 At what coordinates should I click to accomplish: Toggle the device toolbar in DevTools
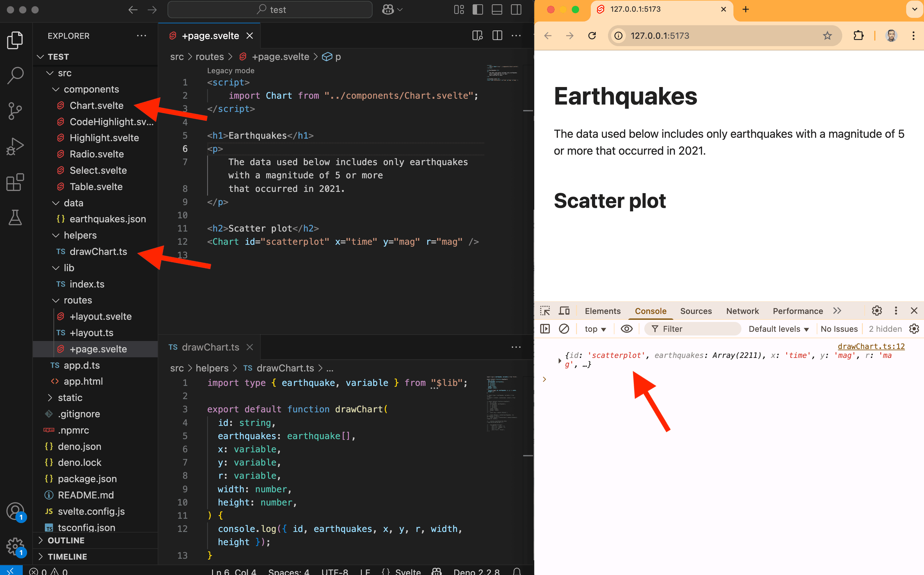coord(564,311)
